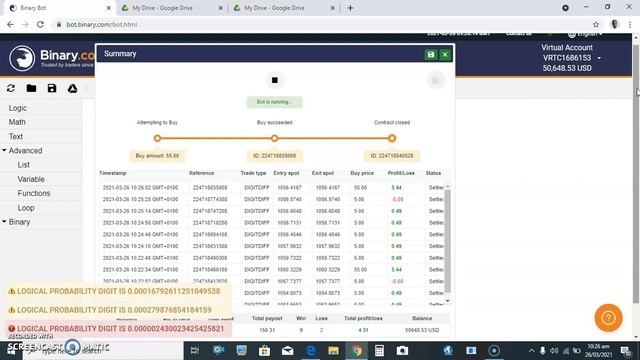
Task: Click the Buy succeeded progress marker
Action: coord(275,138)
